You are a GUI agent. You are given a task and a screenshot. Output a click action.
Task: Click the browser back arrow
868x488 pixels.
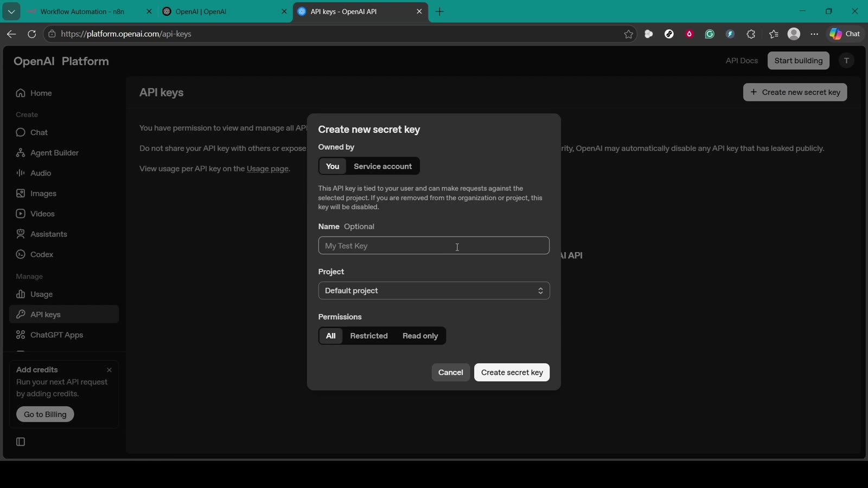11,34
